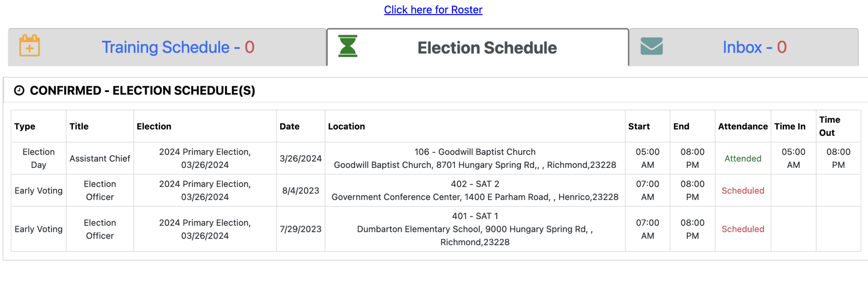868x301 pixels.
Task: Click Scheduled status for 401 - SAT 1
Action: (x=743, y=229)
